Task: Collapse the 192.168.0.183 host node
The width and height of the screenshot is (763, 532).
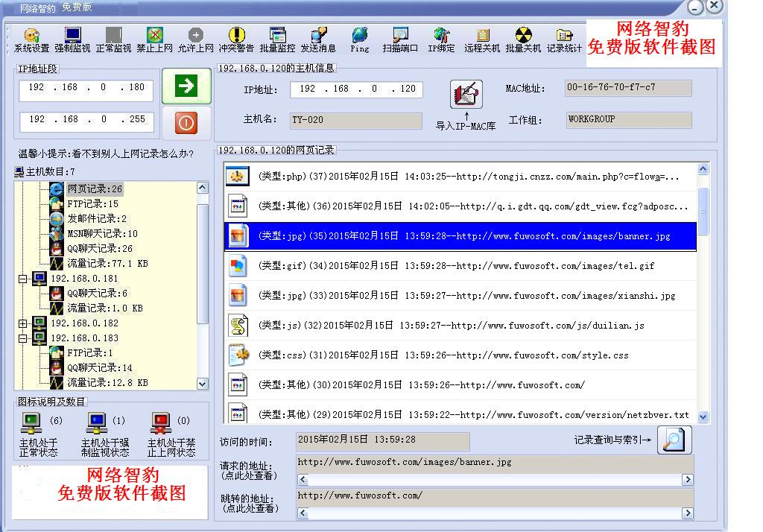Action: 23,338
